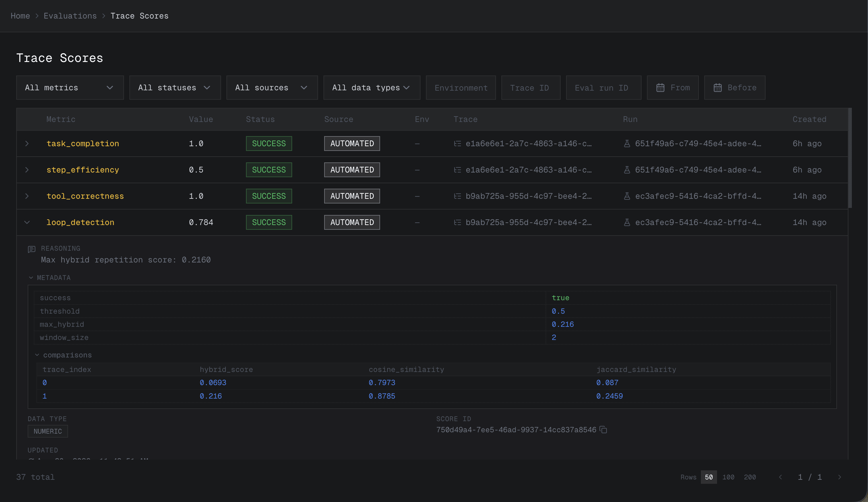The image size is (868, 502).
Task: Click the calendar icon in From filter
Action: tap(660, 88)
